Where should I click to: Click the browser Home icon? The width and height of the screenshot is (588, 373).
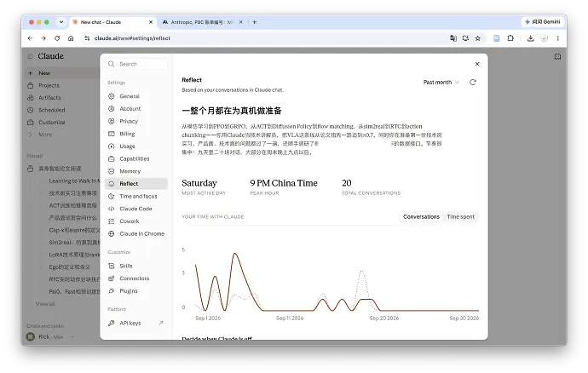(x=71, y=38)
